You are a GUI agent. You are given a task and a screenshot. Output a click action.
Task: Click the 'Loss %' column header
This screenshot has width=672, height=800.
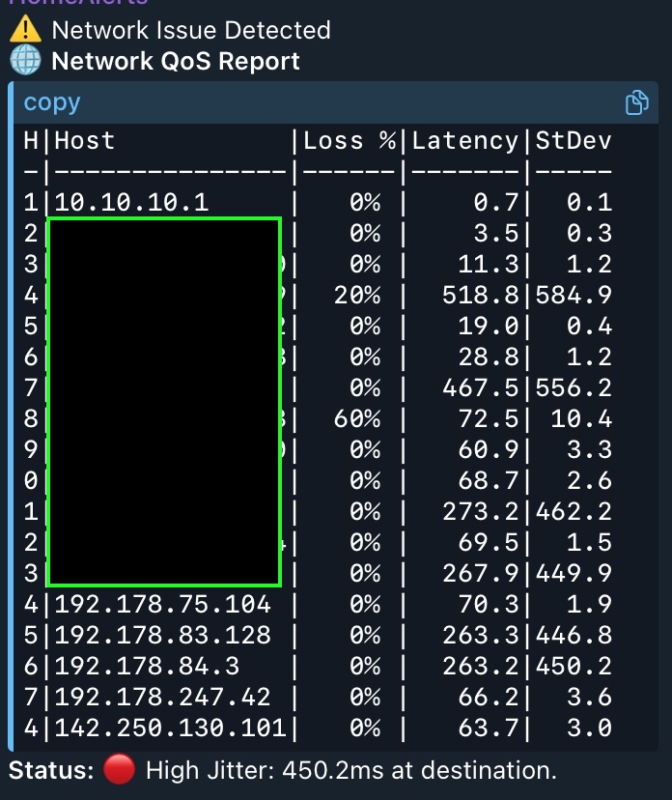click(x=350, y=141)
